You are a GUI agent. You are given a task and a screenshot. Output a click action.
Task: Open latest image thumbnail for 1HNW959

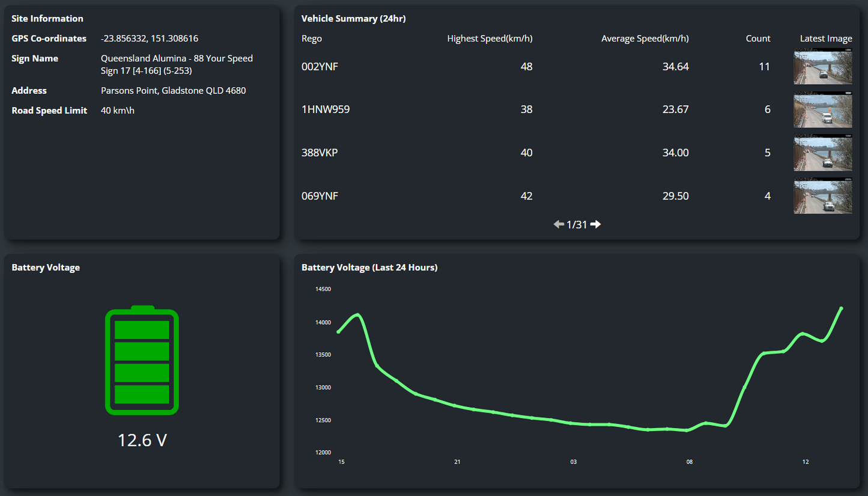click(822, 110)
